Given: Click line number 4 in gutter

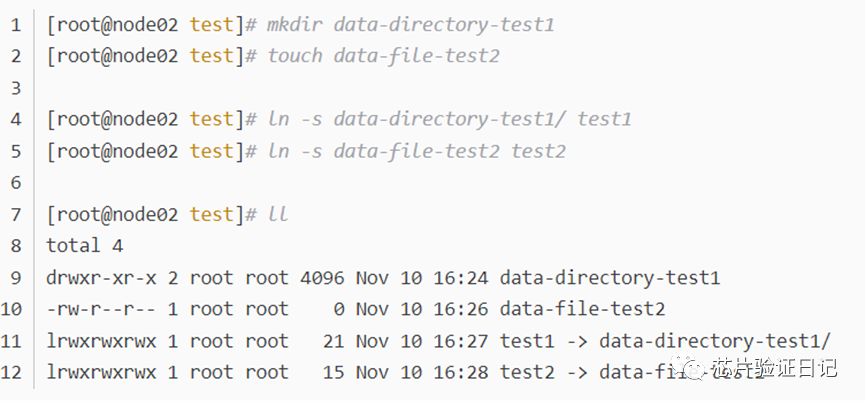Looking at the screenshot, I should (15, 120).
